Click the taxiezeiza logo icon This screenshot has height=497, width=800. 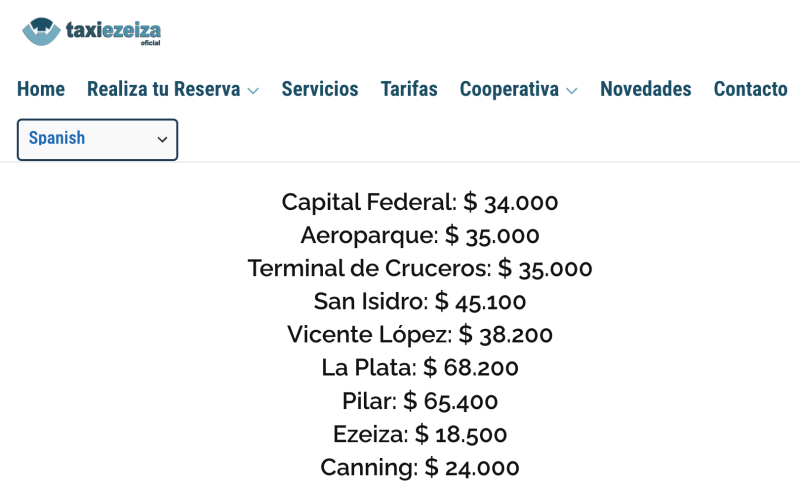pyautogui.click(x=41, y=31)
